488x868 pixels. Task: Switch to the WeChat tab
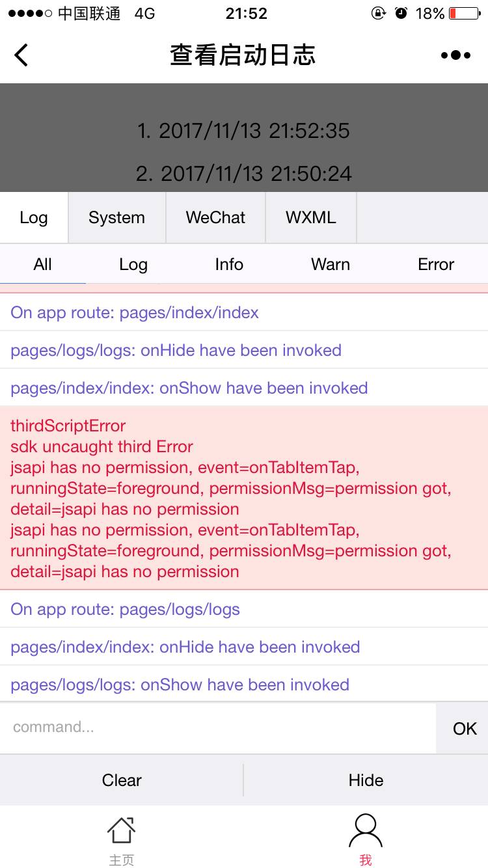[x=215, y=218]
